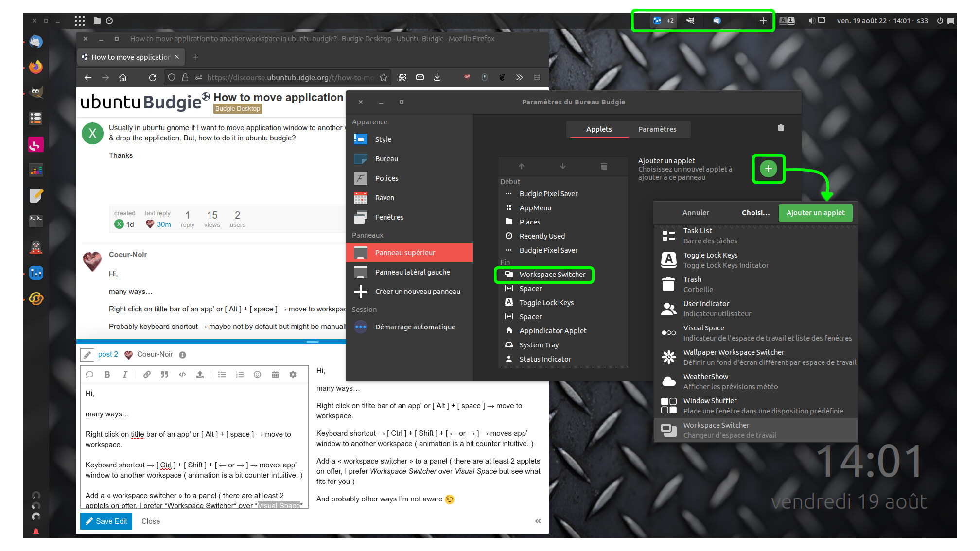980x551 pixels.
Task: Move applet down with arrow icon
Action: click(x=563, y=166)
